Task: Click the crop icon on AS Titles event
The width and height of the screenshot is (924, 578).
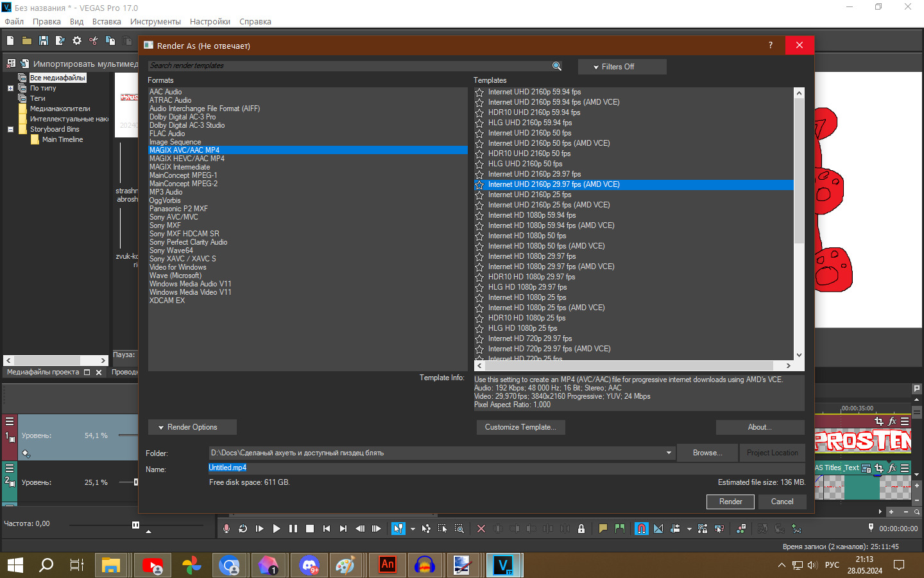Action: [x=879, y=468]
